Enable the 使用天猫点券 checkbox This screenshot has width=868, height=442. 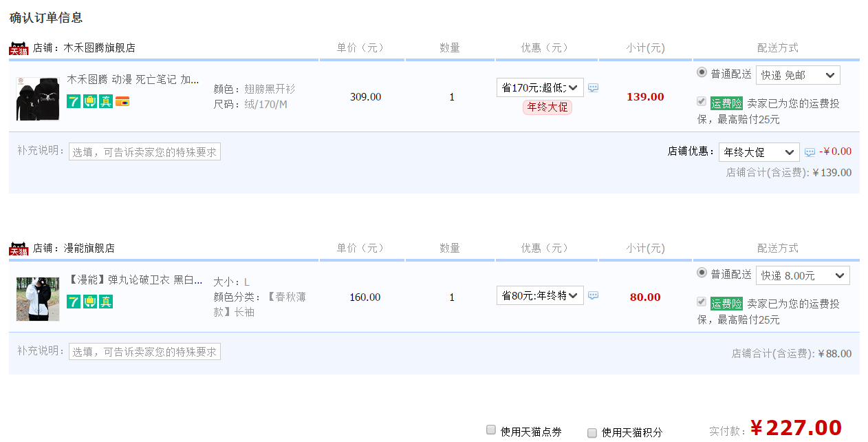pos(491,430)
